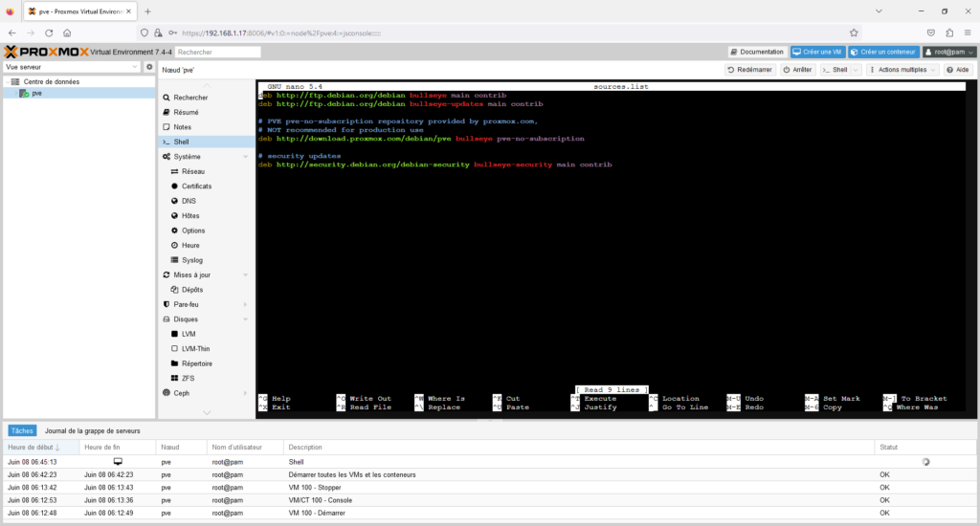Click the Rechercher search field in the header
Screen dimensions: 980x526
(x=217, y=52)
